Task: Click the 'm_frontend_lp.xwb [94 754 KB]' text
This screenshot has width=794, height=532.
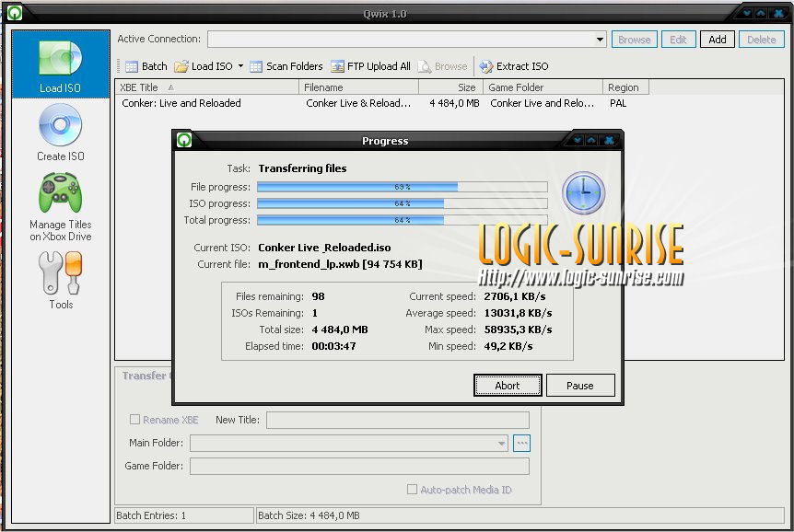Action: [340, 264]
